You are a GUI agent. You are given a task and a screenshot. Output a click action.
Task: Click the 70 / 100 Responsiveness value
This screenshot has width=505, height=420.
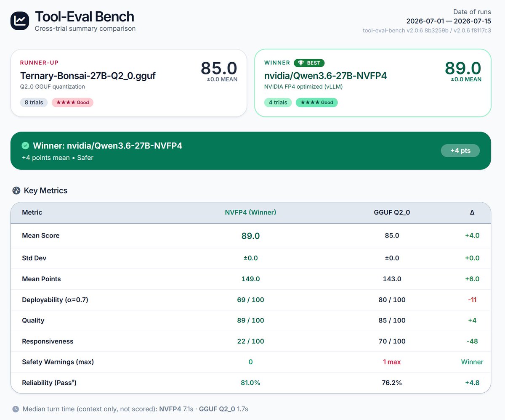[x=392, y=341]
